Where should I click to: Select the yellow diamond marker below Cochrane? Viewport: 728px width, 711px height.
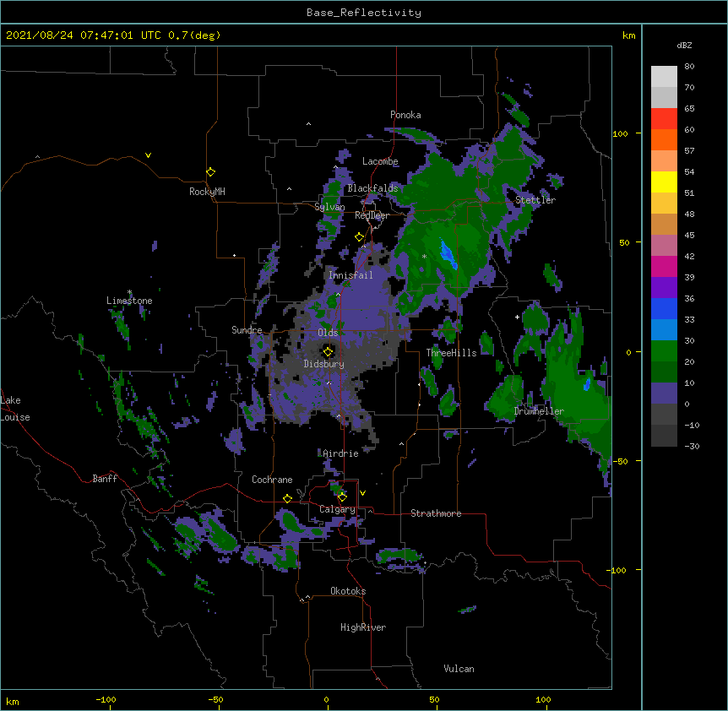click(x=287, y=498)
